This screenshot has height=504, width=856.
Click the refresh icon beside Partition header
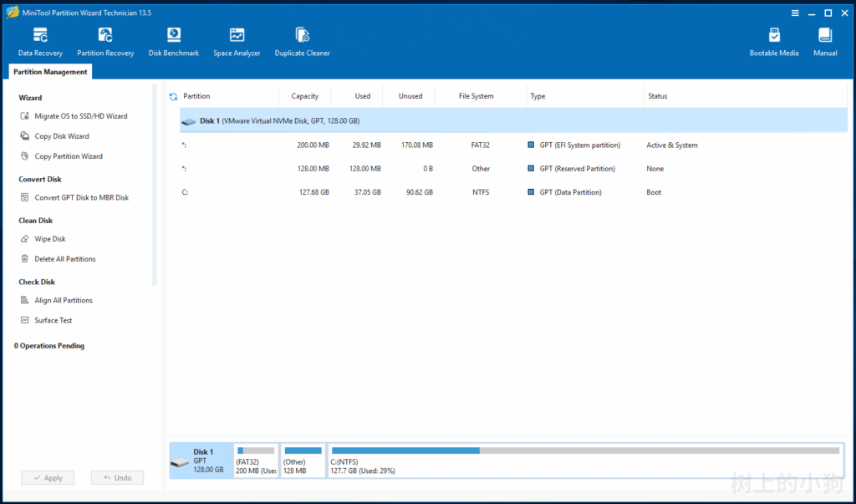tap(174, 97)
